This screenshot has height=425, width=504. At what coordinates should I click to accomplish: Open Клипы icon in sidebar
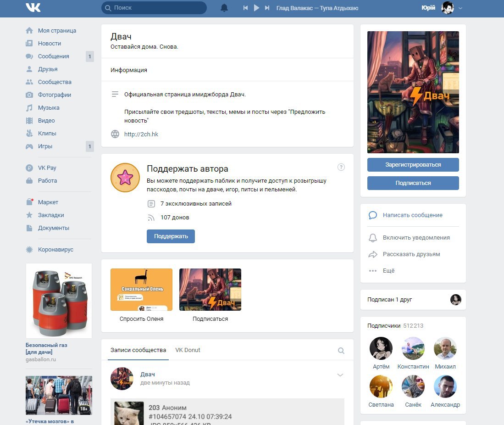pos(29,133)
